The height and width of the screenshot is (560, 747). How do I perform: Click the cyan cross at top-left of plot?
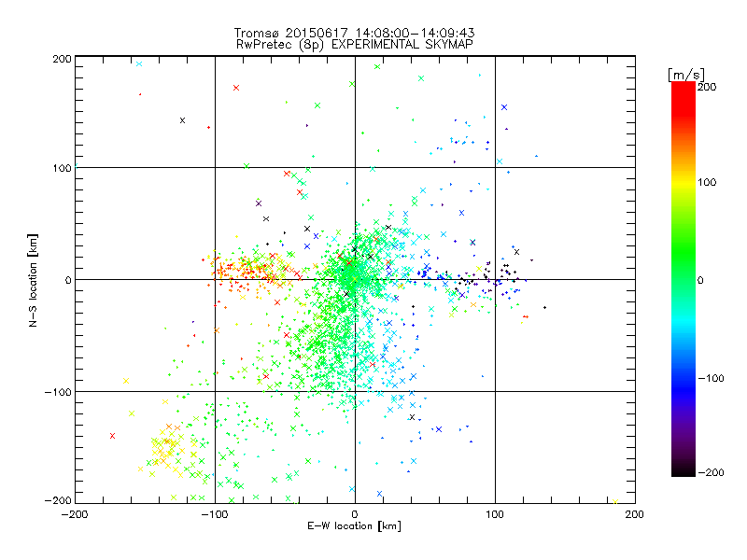coord(139,63)
